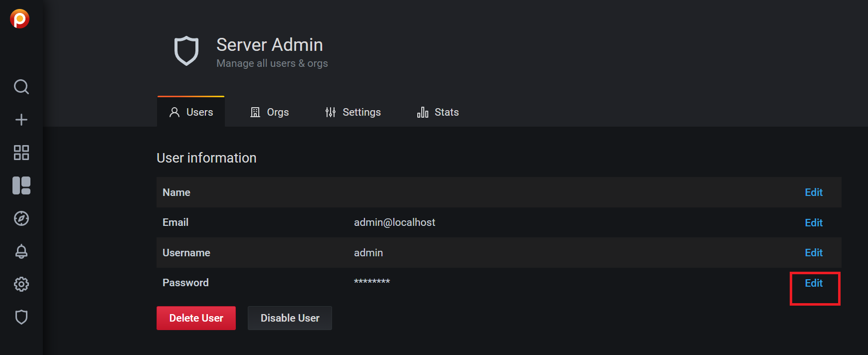Click the Email row label
The height and width of the screenshot is (355, 868).
tap(175, 222)
